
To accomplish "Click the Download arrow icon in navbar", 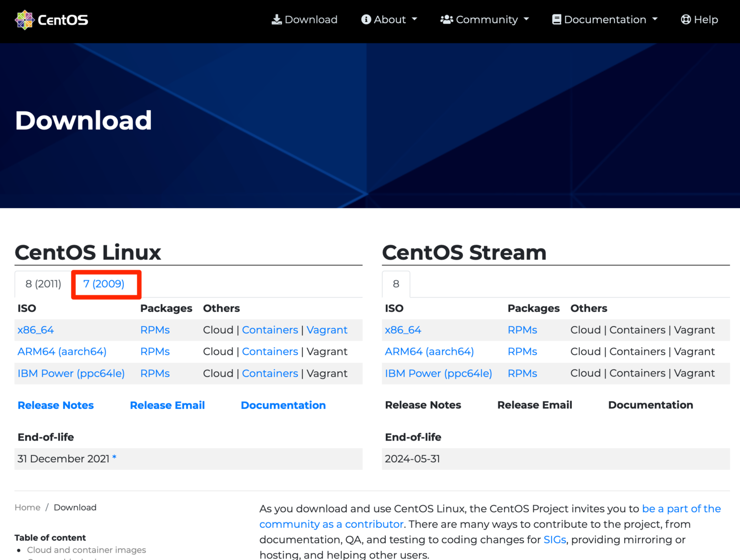I will (277, 19).
